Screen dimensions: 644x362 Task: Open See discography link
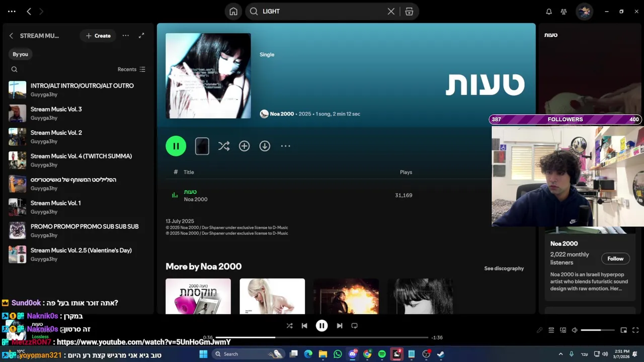pyautogui.click(x=504, y=268)
